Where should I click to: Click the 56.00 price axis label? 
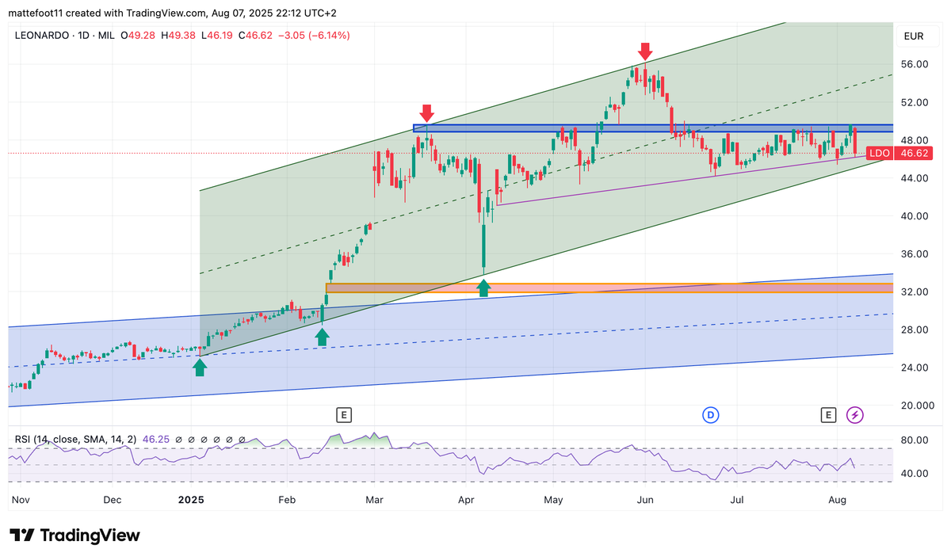913,64
